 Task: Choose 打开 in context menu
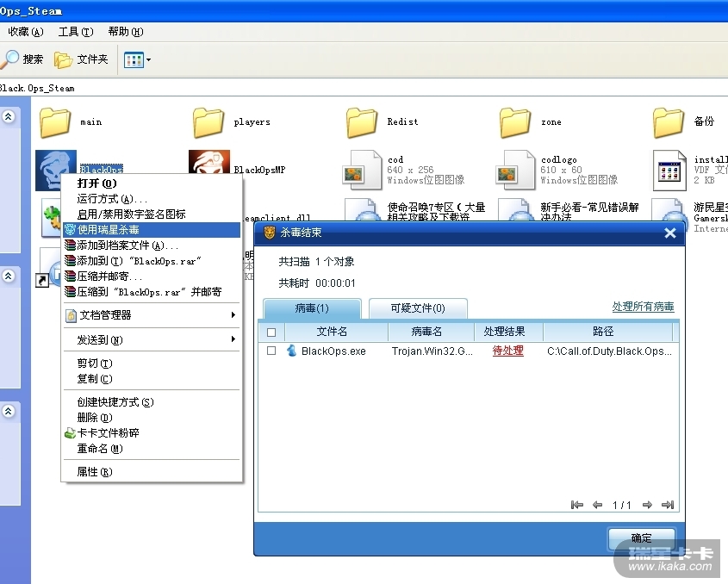152,183
